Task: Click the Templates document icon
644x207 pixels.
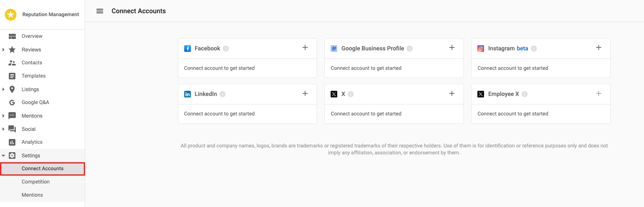Action: 12,76
